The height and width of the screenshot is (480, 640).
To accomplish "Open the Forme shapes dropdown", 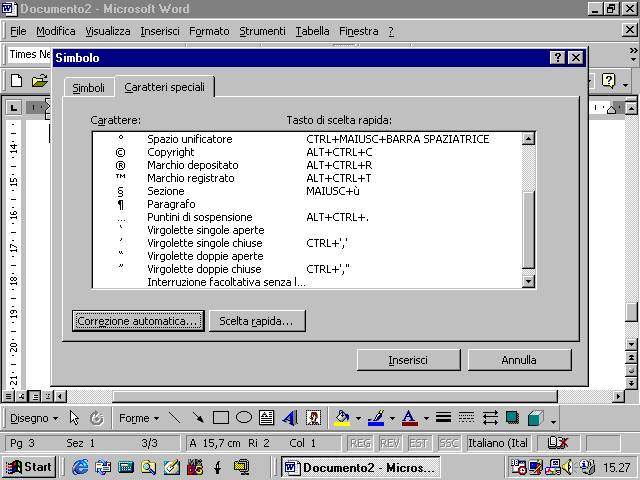I will 139,418.
